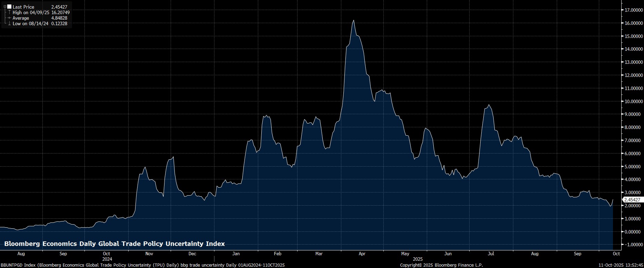Screen dimensions: 644x268
Task: Click the 2025 year label on axis
Action: [417, 259]
